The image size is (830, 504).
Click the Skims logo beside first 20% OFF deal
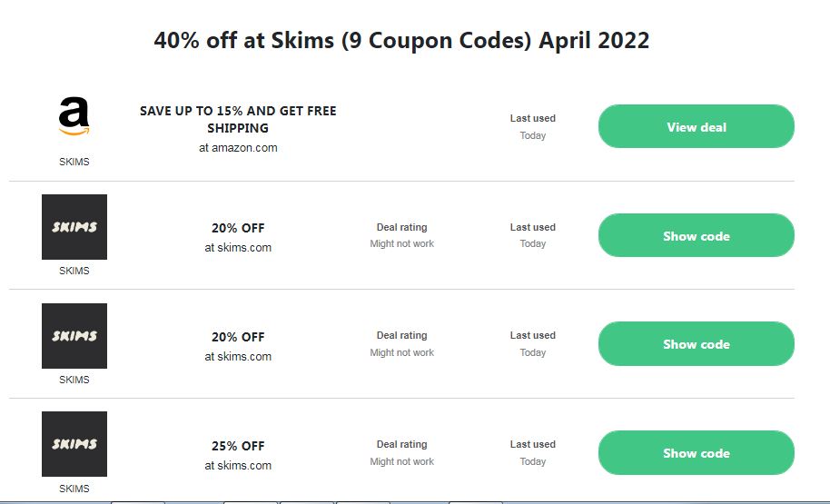point(74,227)
